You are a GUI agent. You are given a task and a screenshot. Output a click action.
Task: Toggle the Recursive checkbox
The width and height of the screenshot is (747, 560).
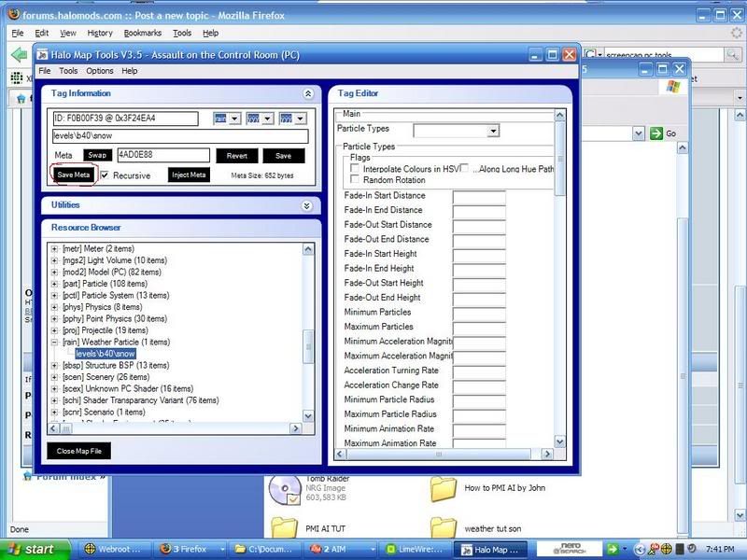[105, 175]
